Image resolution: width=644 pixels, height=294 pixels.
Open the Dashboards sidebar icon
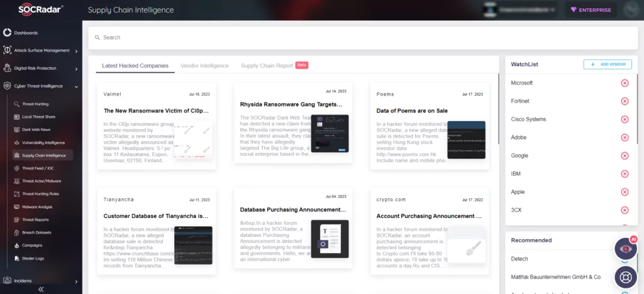click(x=7, y=33)
